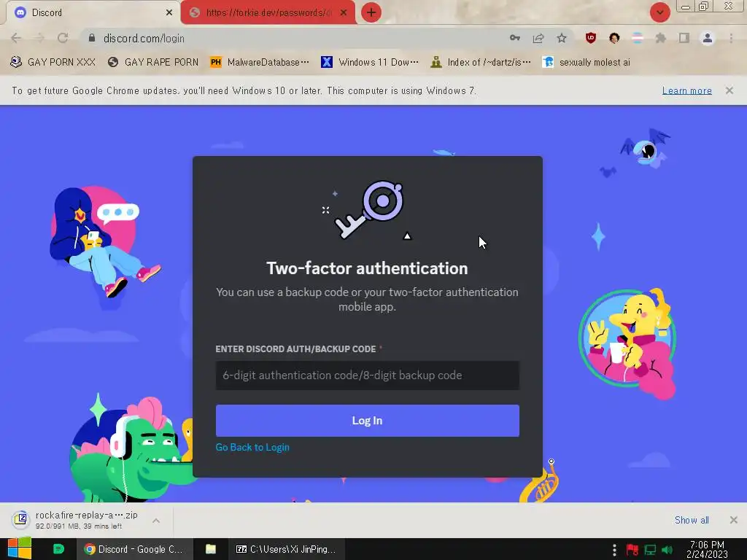Close the Discord tab

(x=169, y=12)
